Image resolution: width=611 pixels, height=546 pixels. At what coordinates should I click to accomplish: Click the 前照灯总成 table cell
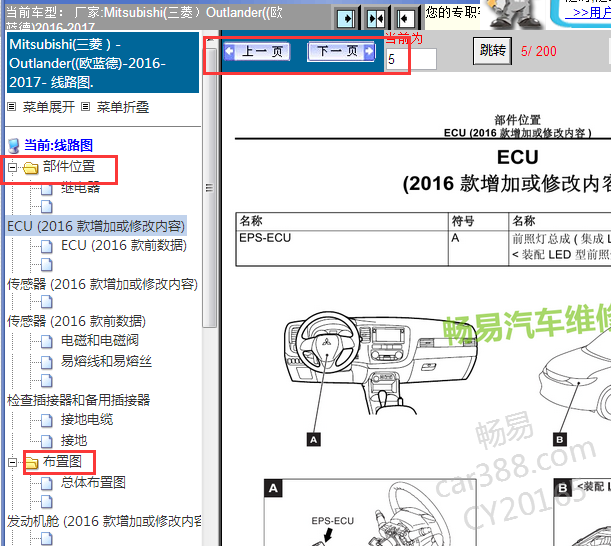point(560,246)
